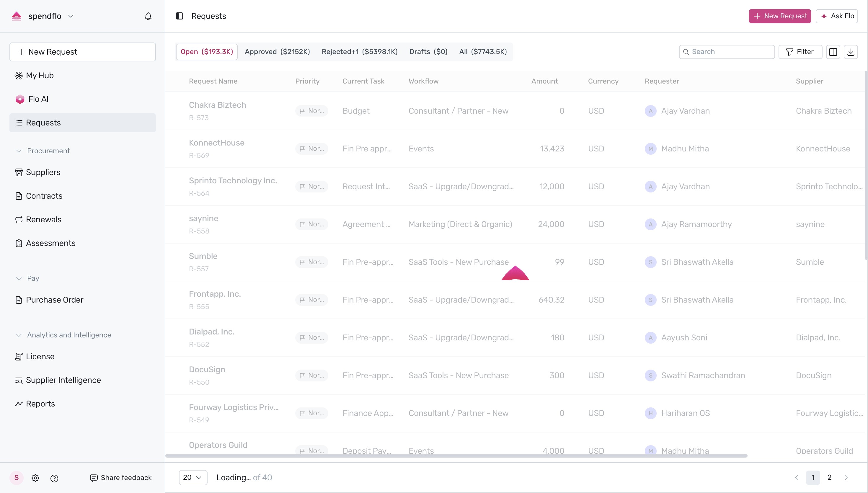
Task: Click Request Name column header
Action: click(213, 81)
